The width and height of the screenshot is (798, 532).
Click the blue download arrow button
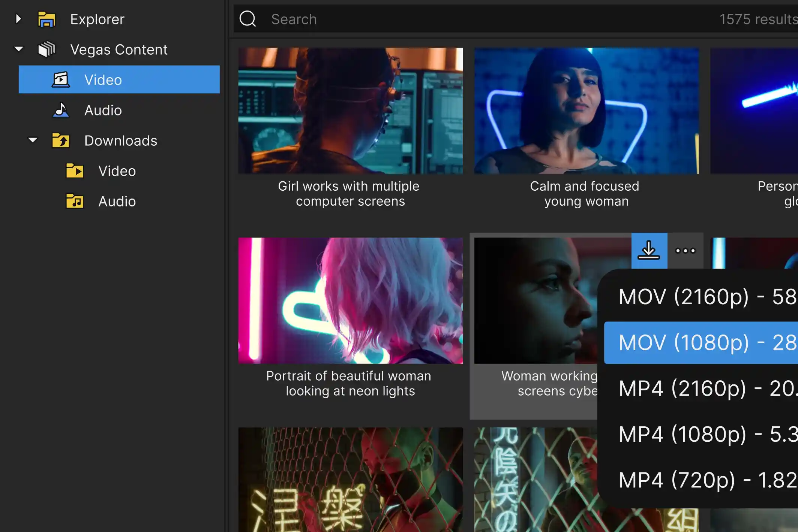(x=649, y=250)
